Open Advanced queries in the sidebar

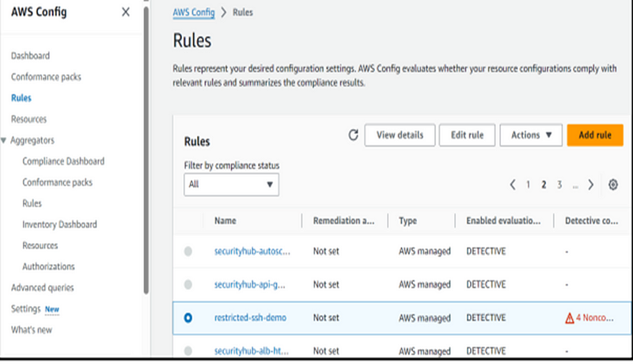click(43, 288)
